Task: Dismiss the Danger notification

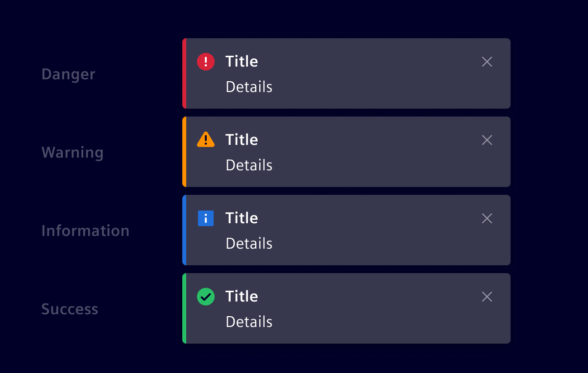Action: coord(487,62)
